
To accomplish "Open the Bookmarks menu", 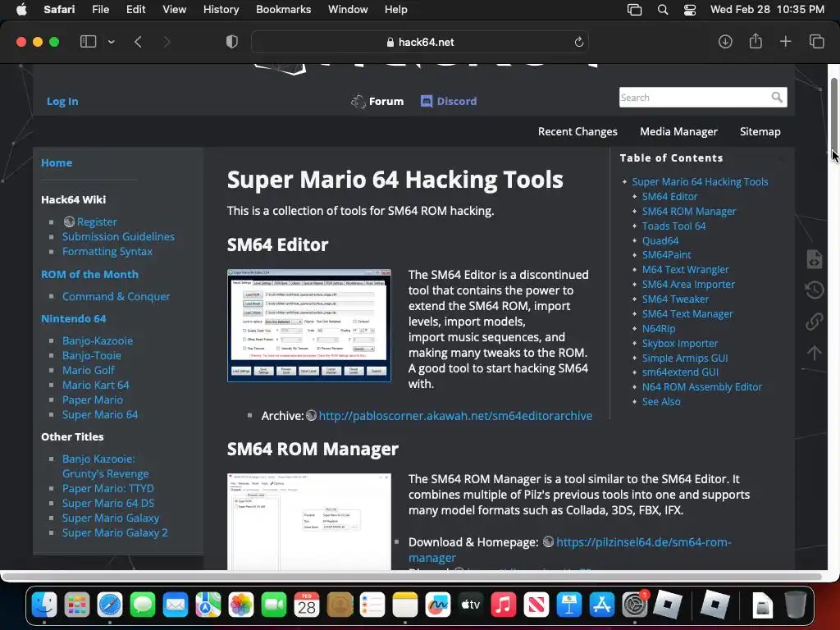I will (283, 10).
